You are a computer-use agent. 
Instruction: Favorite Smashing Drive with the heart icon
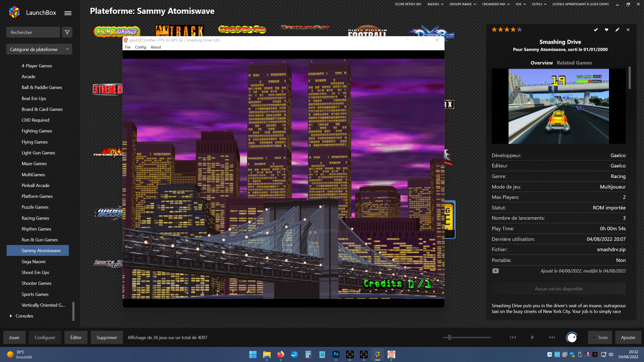607,30
